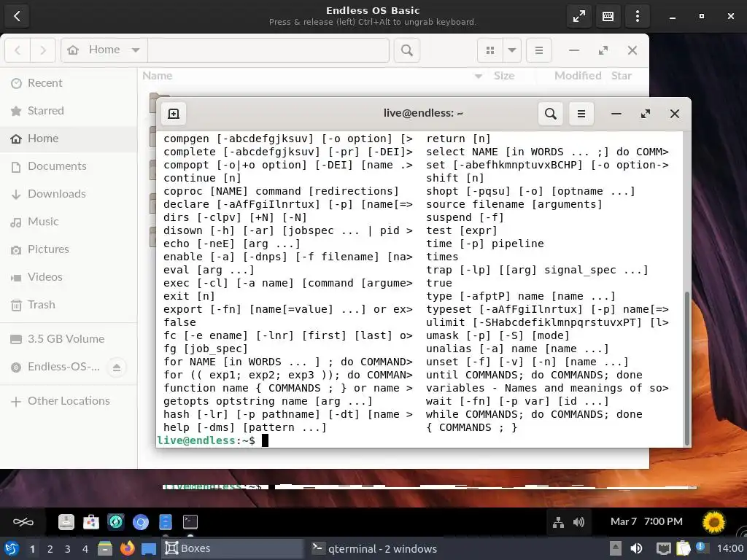Select Recent in the Files sidebar
747x560 pixels.
[x=69, y=83]
